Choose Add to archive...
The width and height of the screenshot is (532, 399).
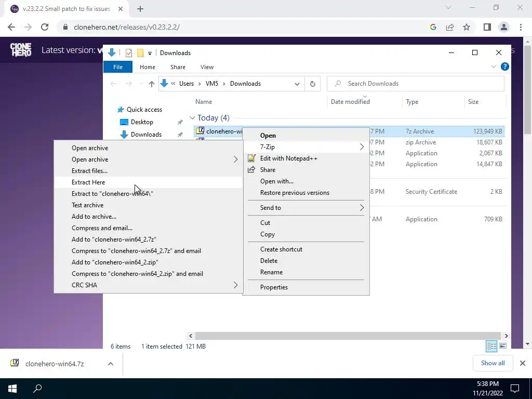coord(148,217)
